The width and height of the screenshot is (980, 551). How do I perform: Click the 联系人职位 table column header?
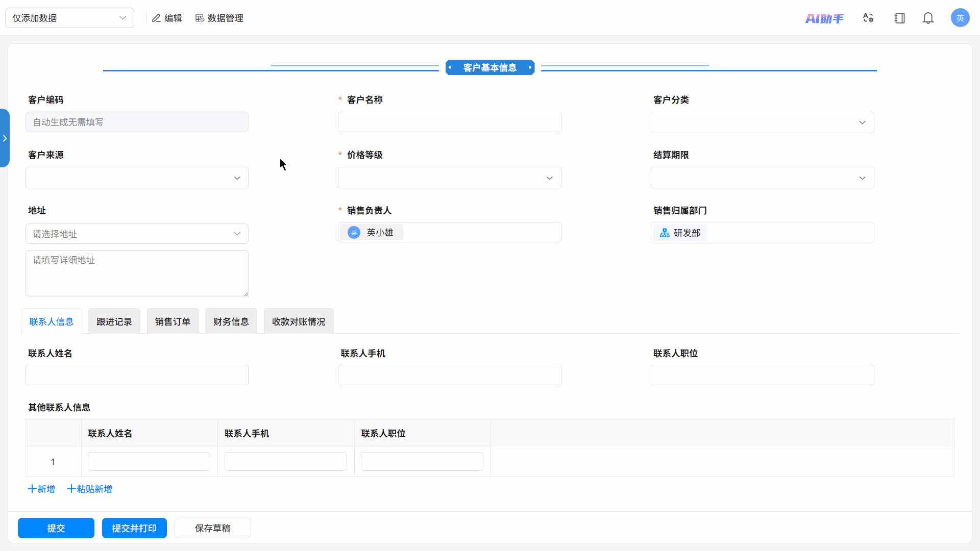click(423, 433)
